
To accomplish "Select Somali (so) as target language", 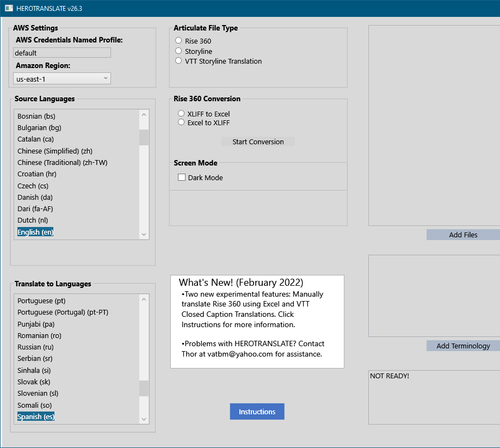I will (34, 405).
